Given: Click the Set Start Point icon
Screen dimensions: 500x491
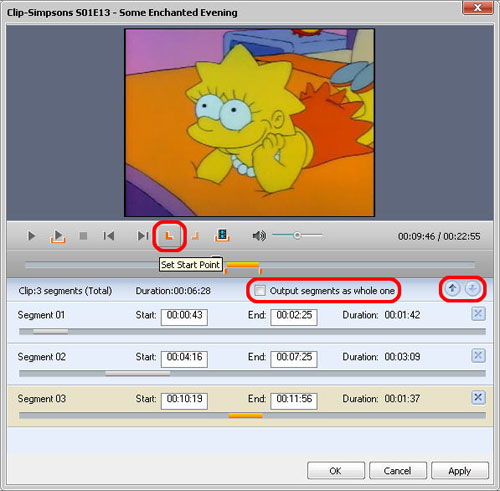Looking at the screenshot, I should [169, 236].
